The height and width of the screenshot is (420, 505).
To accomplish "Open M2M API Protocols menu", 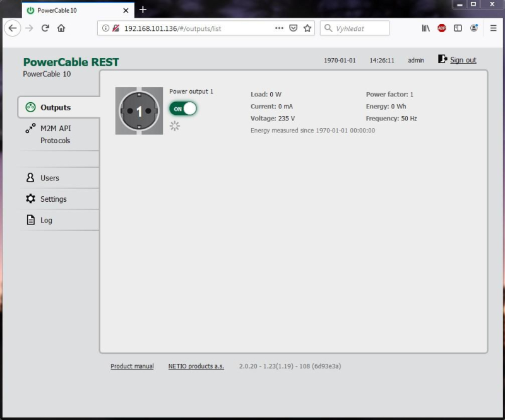I will tap(56, 134).
